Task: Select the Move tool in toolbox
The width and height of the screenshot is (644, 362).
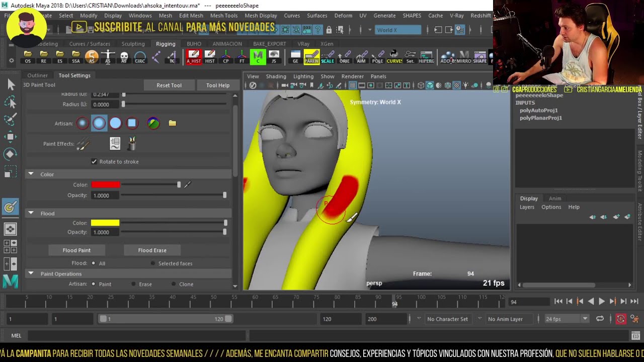Action: tap(11, 137)
